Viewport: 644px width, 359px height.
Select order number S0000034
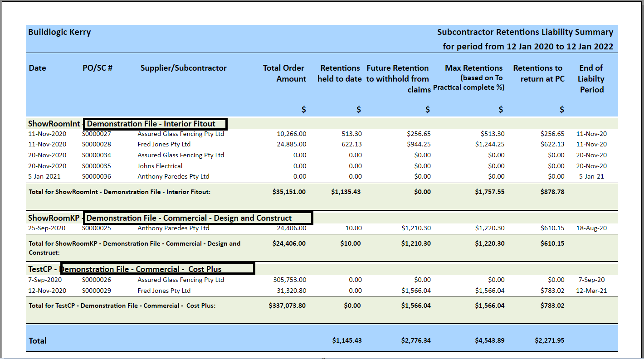point(97,155)
